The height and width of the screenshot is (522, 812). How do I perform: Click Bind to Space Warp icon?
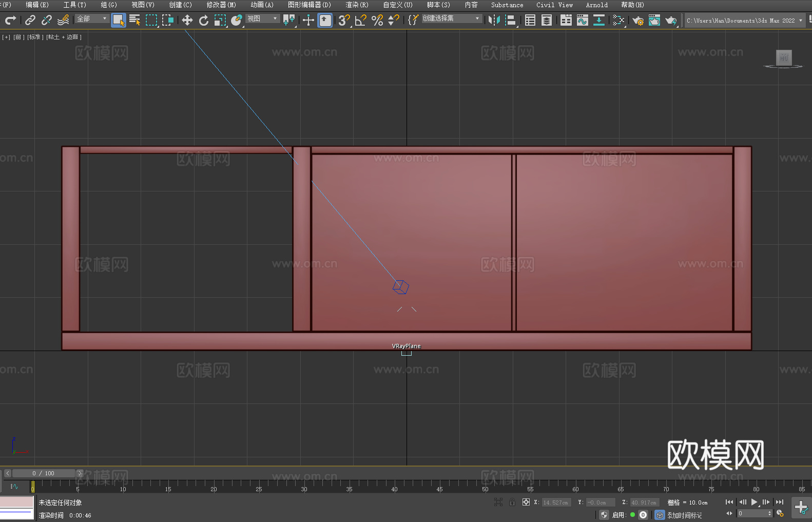63,20
